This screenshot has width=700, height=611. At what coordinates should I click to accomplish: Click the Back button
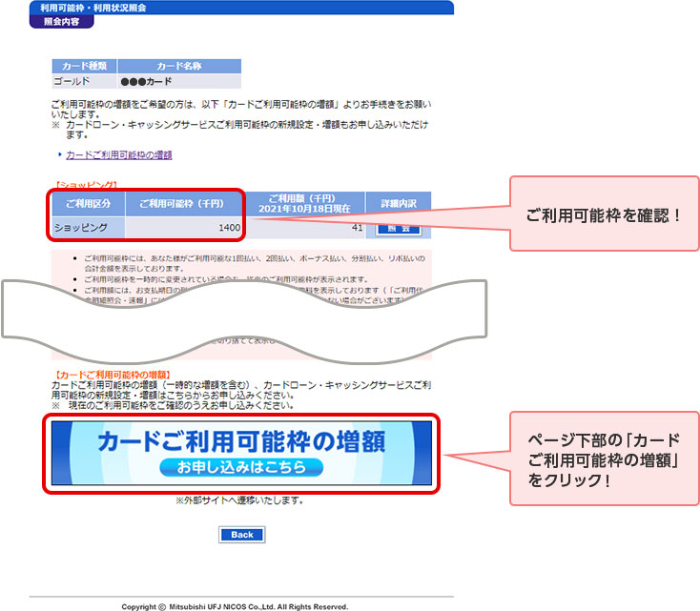241,535
